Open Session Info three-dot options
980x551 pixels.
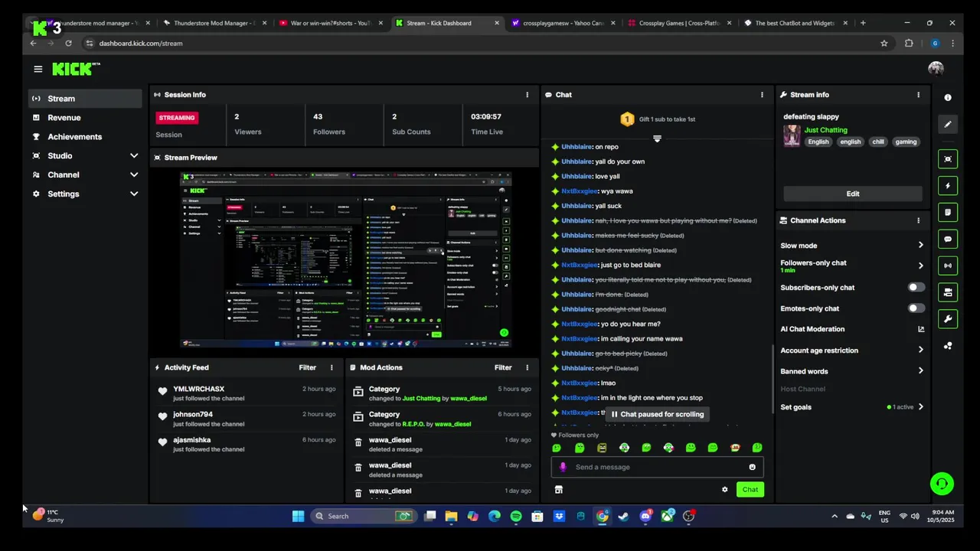tap(527, 95)
